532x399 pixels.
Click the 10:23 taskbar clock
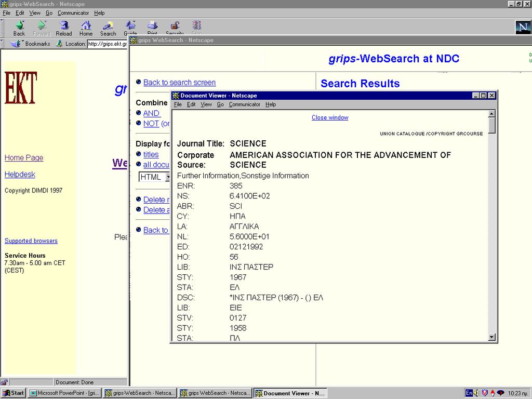(x=518, y=393)
